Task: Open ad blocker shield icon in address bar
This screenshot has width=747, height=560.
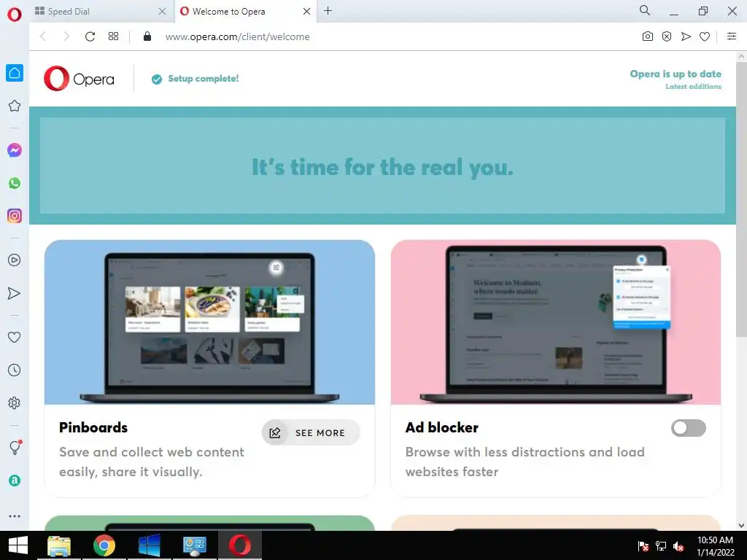Action: pos(667,36)
